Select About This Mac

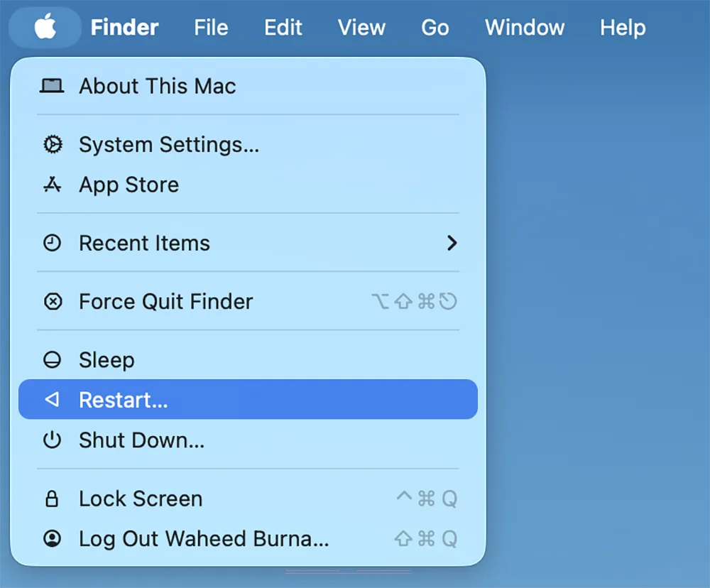(157, 86)
